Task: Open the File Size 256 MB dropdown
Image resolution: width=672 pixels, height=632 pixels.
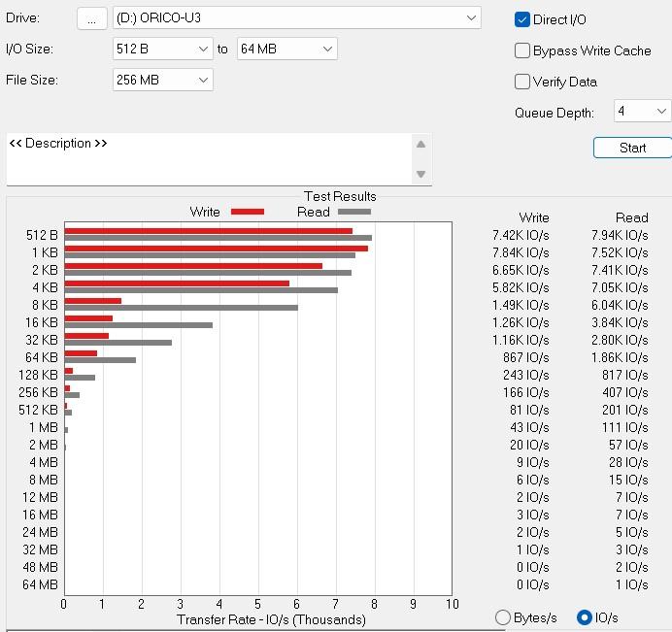Action: 162,80
